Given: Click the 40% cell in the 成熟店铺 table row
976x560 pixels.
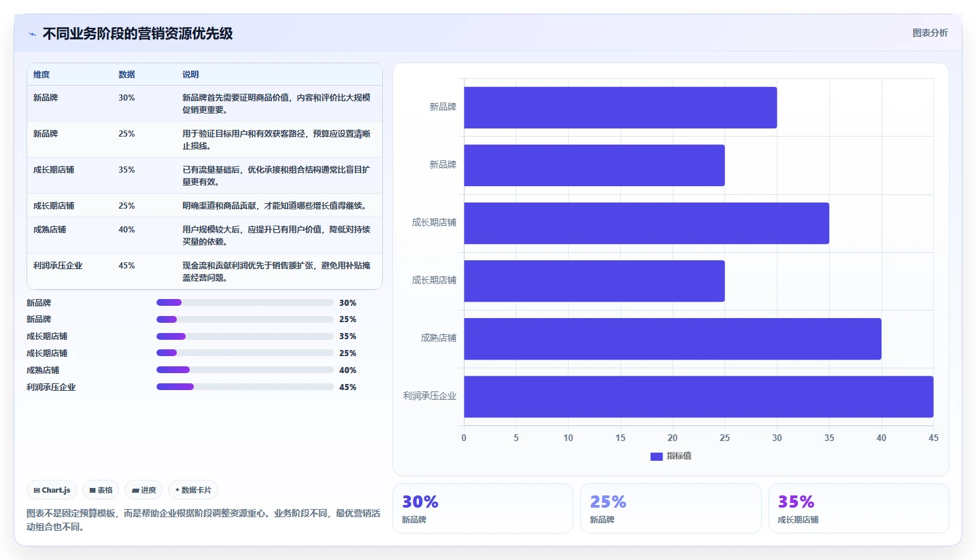Looking at the screenshot, I should [x=127, y=230].
